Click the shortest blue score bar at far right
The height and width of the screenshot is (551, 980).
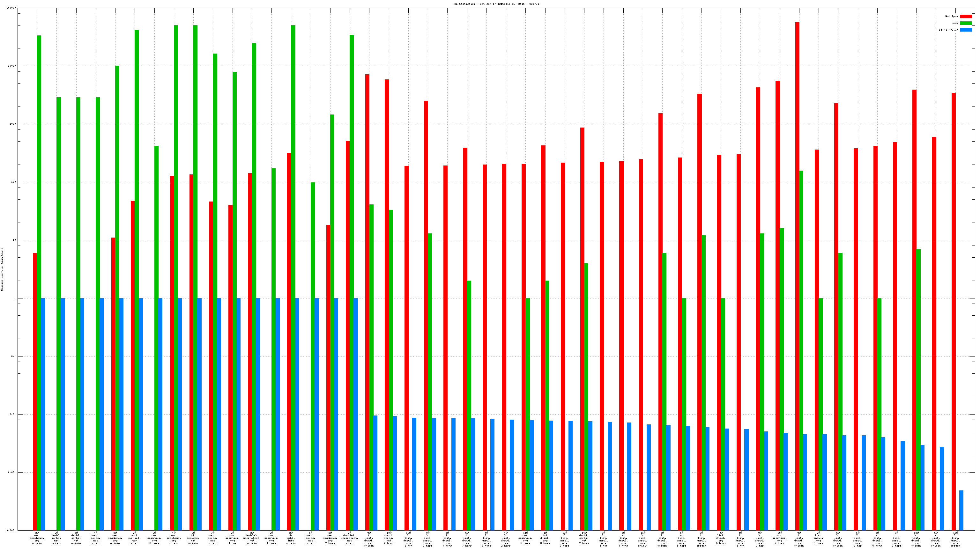point(961,510)
